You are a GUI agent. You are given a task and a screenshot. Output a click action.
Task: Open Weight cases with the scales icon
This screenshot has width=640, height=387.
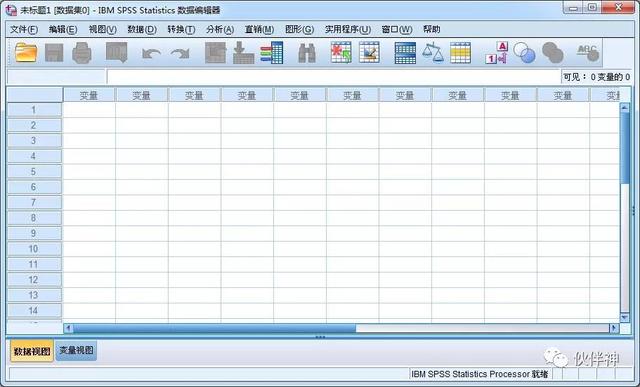pyautogui.click(x=433, y=53)
